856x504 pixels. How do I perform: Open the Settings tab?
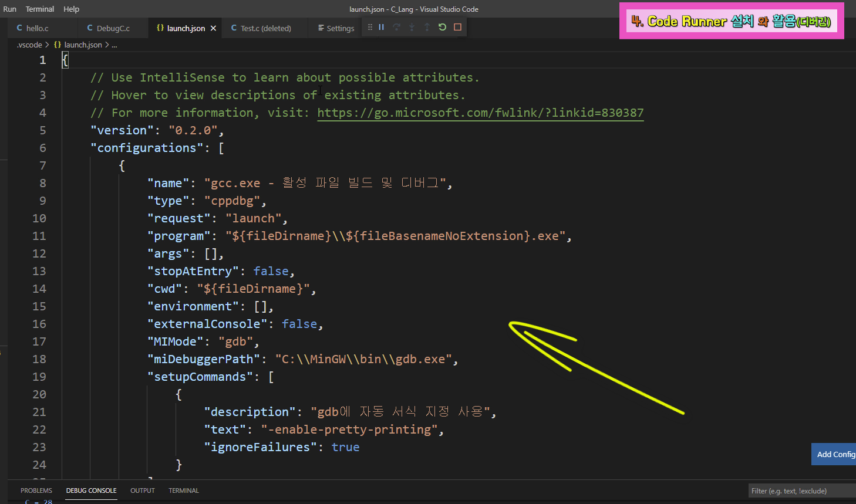336,28
